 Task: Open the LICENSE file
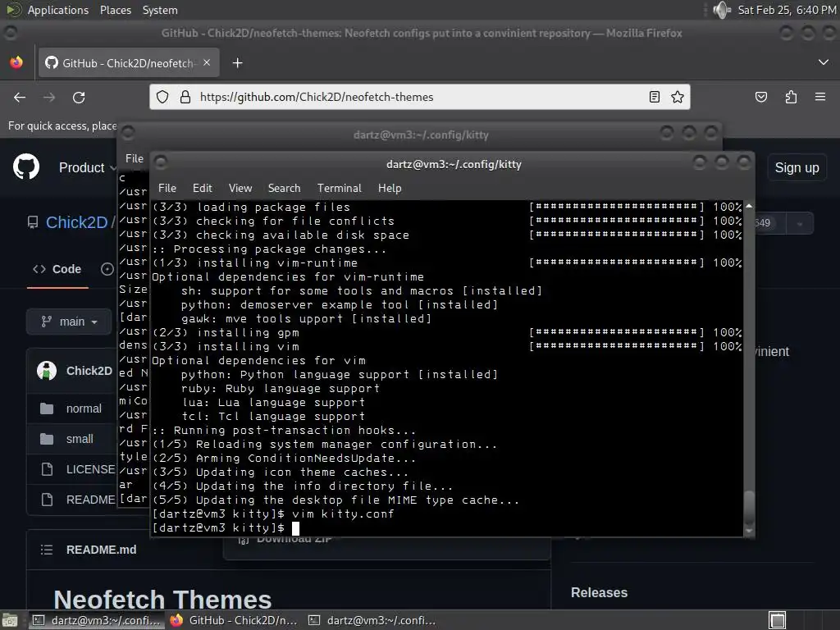tap(90, 469)
